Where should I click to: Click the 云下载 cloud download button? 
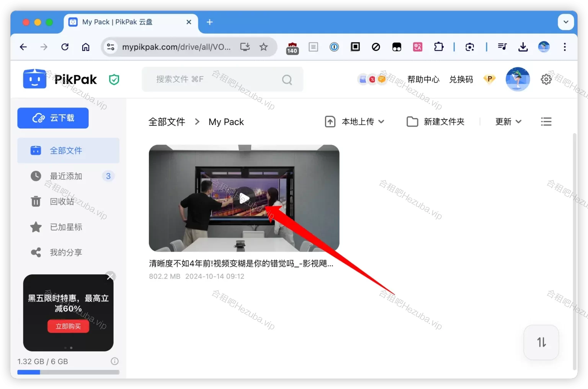[x=53, y=118]
